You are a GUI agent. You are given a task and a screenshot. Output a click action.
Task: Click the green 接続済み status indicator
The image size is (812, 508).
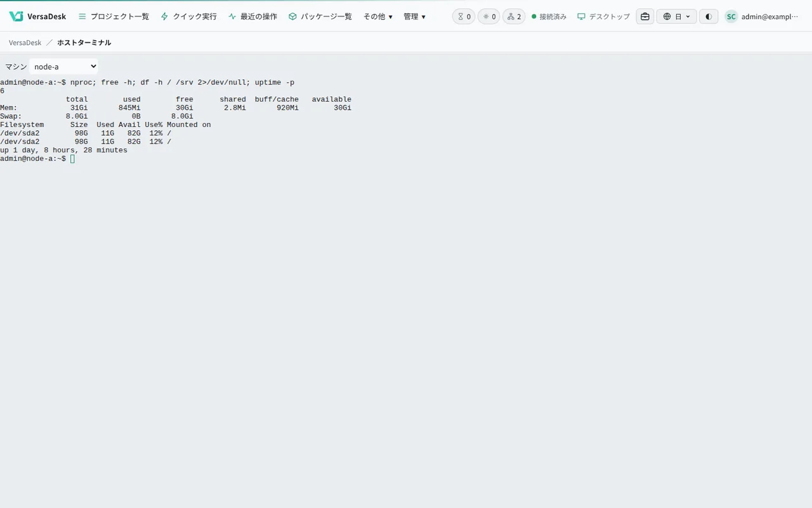coord(549,17)
